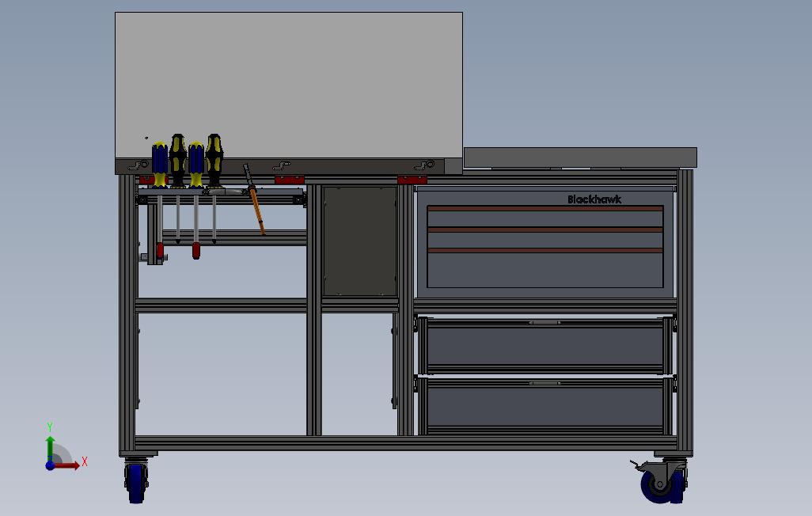Select the right red clamp under the panel

412,180
